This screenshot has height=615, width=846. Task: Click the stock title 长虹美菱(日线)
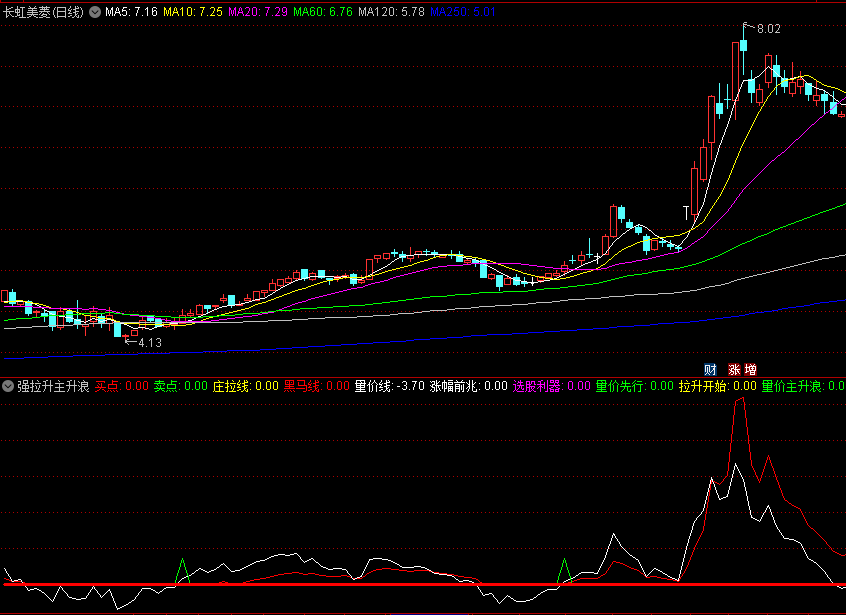tap(43, 12)
